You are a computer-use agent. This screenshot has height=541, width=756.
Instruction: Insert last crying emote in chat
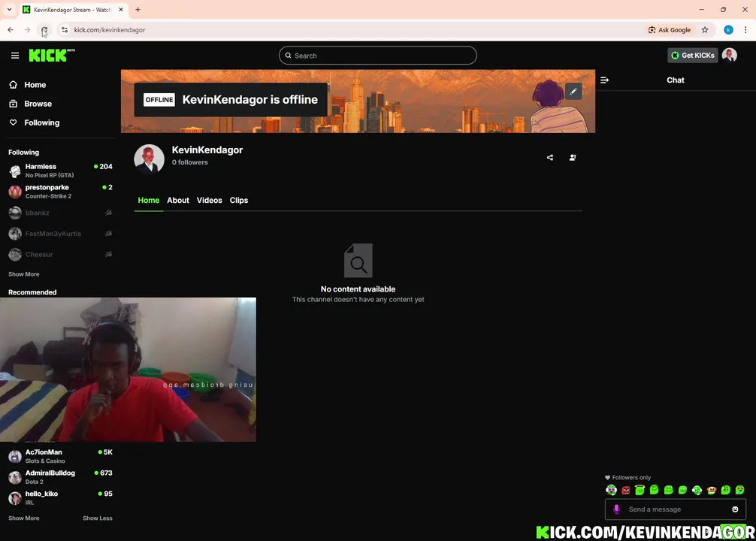pos(739,491)
